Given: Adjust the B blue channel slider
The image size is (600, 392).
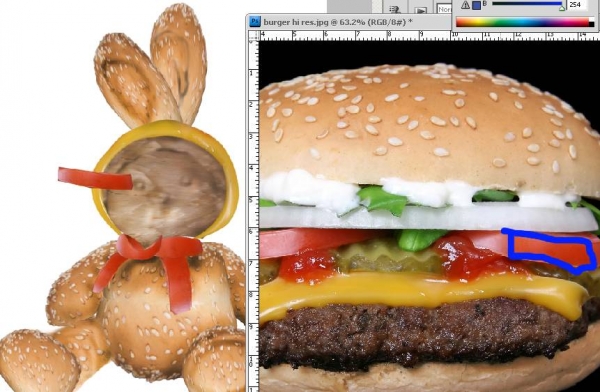Looking at the screenshot, I should point(527,4).
